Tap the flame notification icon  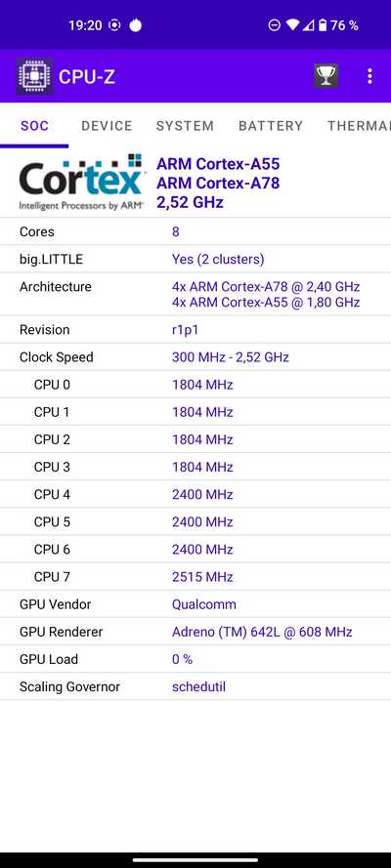(x=135, y=25)
